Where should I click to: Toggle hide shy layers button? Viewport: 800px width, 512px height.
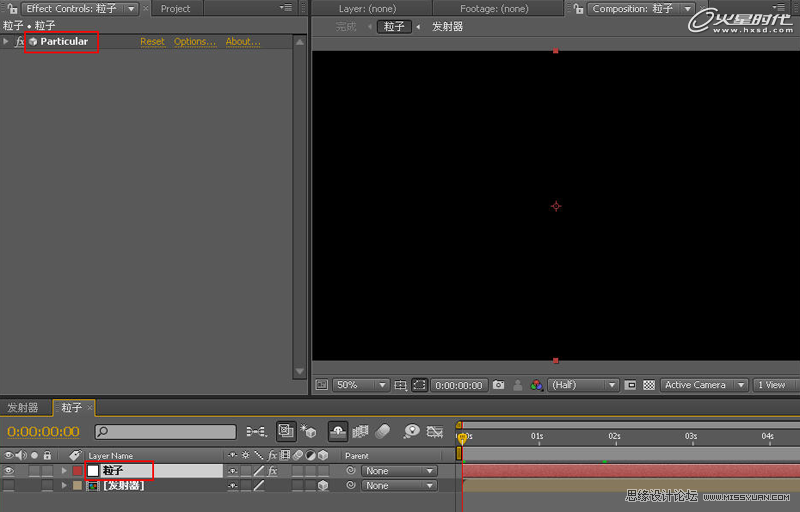(x=338, y=431)
